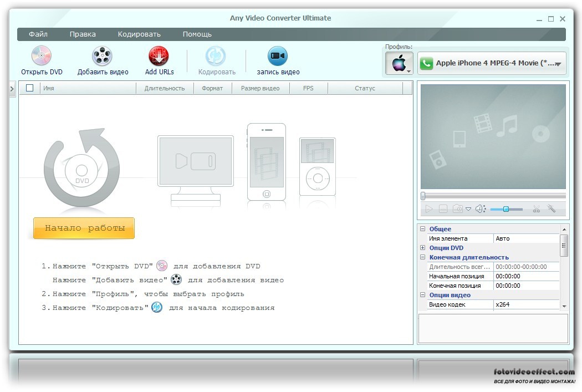Image resolution: width=582 pixels, height=392 pixels.
Task: Adjust the preview volume slider
Action: tap(506, 210)
